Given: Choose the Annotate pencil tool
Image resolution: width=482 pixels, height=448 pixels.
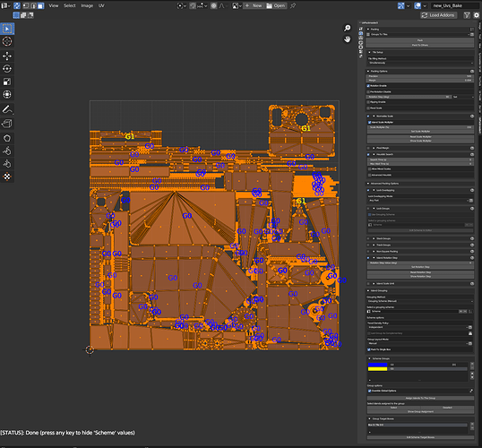Looking at the screenshot, I should [7, 109].
